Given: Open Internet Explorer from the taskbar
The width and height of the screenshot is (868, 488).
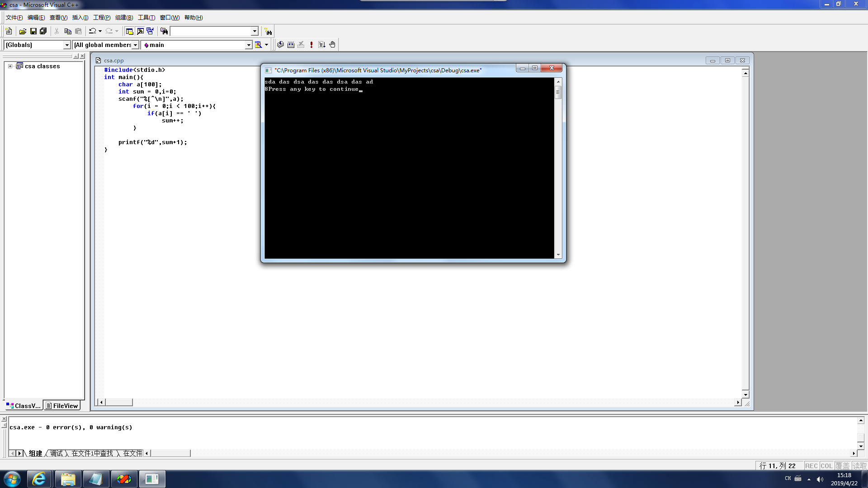Looking at the screenshot, I should click(39, 479).
